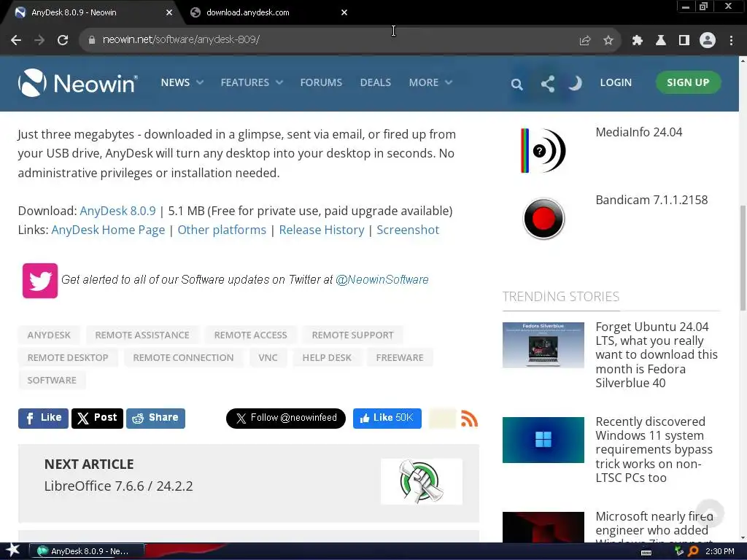Image resolution: width=747 pixels, height=560 pixels.
Task: Click the MediaInfo app icon
Action: (x=543, y=150)
